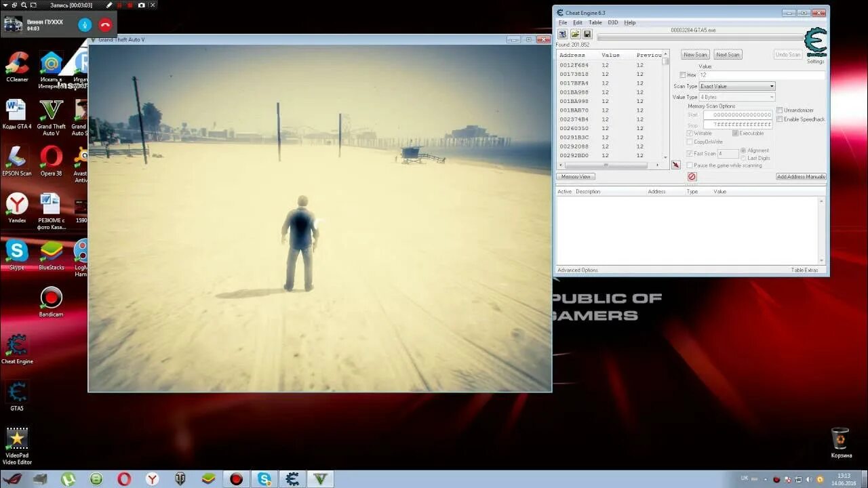This screenshot has height=488, width=868.
Task: Toggle the Writable checkbox
Action: coord(690,134)
